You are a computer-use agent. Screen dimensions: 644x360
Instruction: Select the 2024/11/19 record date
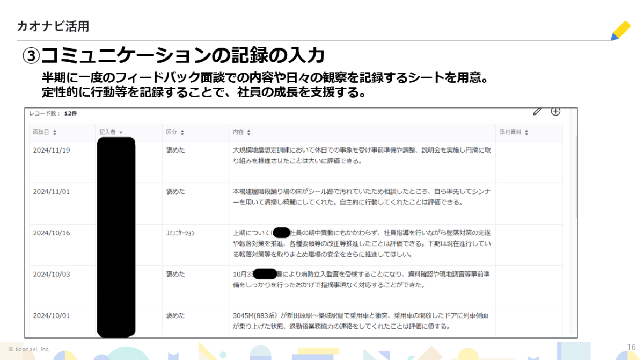(52, 150)
